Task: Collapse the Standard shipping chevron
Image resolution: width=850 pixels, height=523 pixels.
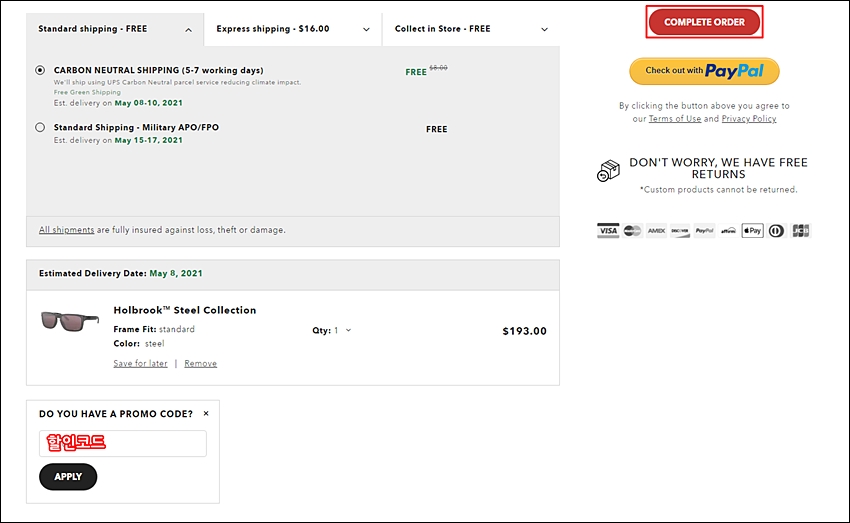Action: coord(188,30)
